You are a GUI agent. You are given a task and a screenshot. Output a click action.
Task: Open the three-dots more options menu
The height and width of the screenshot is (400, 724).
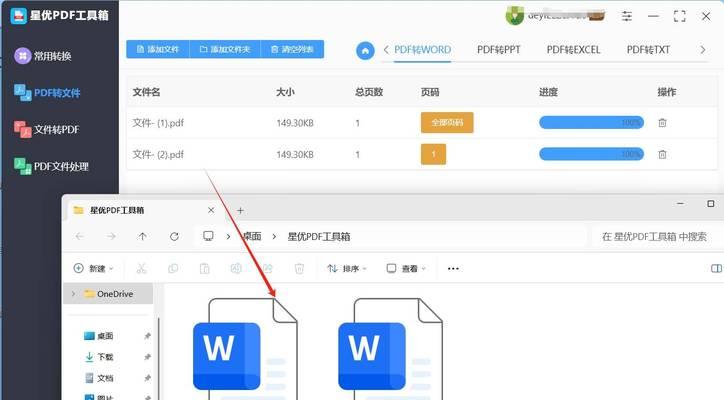(x=453, y=268)
